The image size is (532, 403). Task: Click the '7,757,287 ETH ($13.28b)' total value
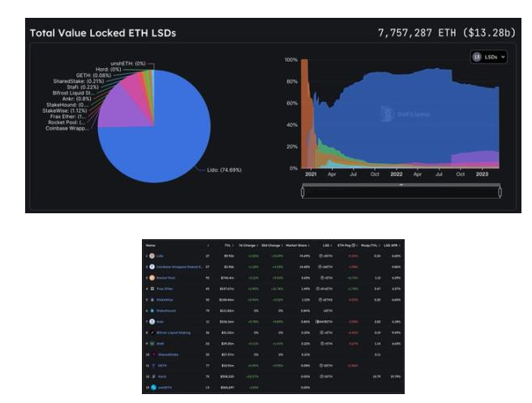[447, 33]
